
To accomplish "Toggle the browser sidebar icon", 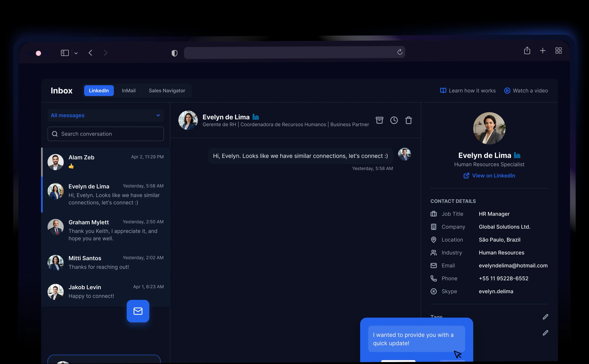I will [x=65, y=53].
